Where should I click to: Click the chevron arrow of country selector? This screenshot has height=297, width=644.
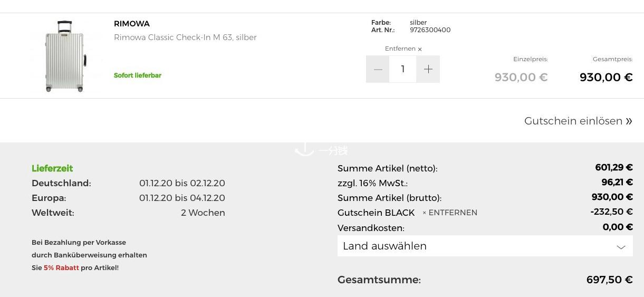[x=621, y=247]
